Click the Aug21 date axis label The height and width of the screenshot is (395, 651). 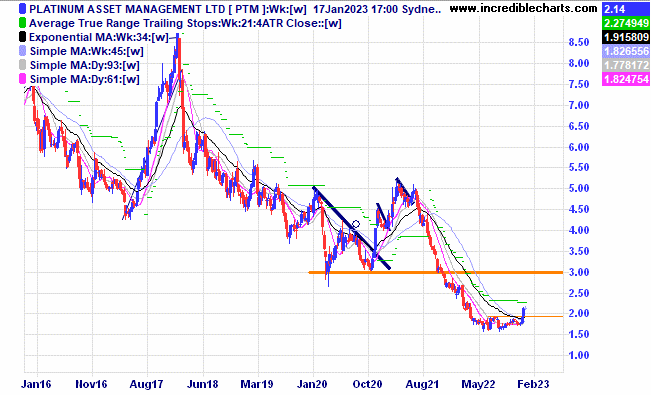click(422, 384)
